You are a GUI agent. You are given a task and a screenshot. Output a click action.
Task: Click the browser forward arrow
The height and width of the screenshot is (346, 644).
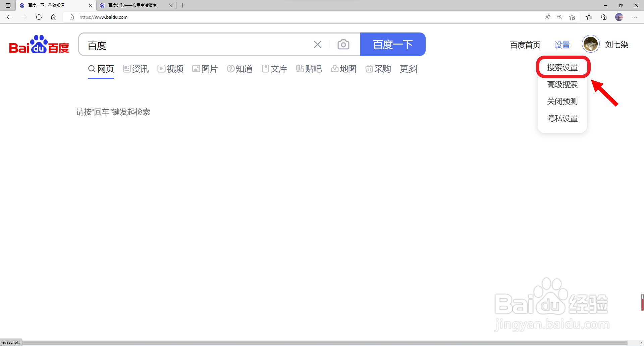point(24,17)
